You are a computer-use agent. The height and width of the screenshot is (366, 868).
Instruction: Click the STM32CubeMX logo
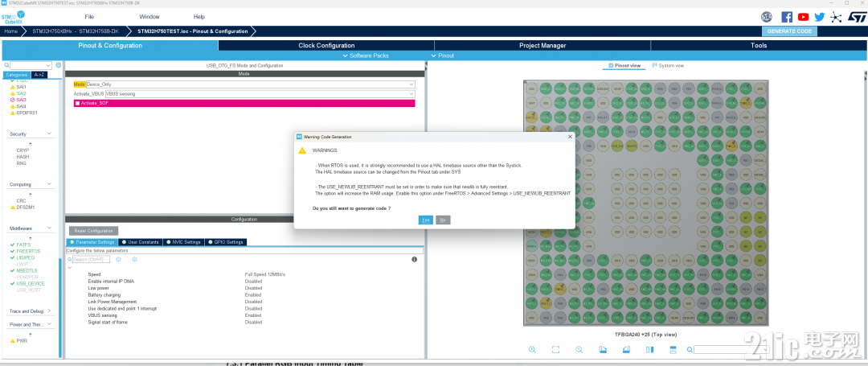14,17
